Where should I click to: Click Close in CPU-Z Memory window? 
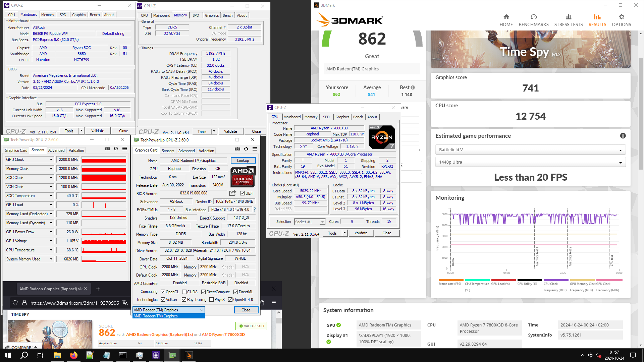coord(256,131)
